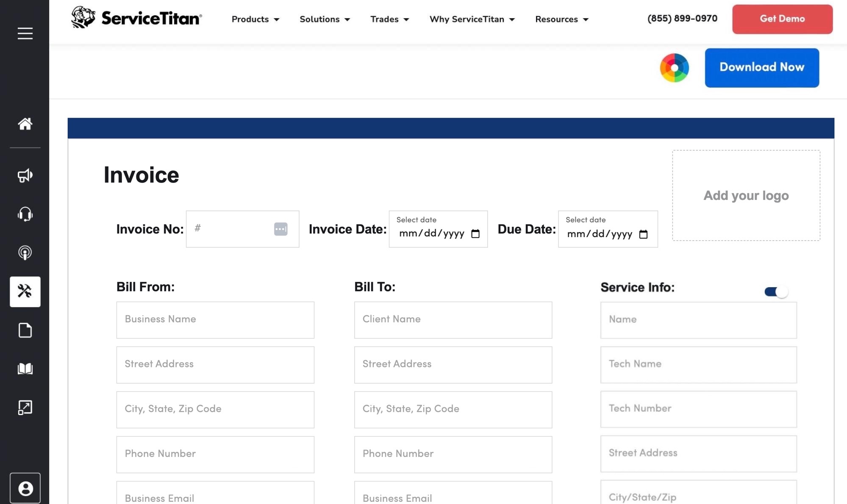The image size is (847, 504).
Task: Open the tools icon in the sidebar
Action: (25, 291)
